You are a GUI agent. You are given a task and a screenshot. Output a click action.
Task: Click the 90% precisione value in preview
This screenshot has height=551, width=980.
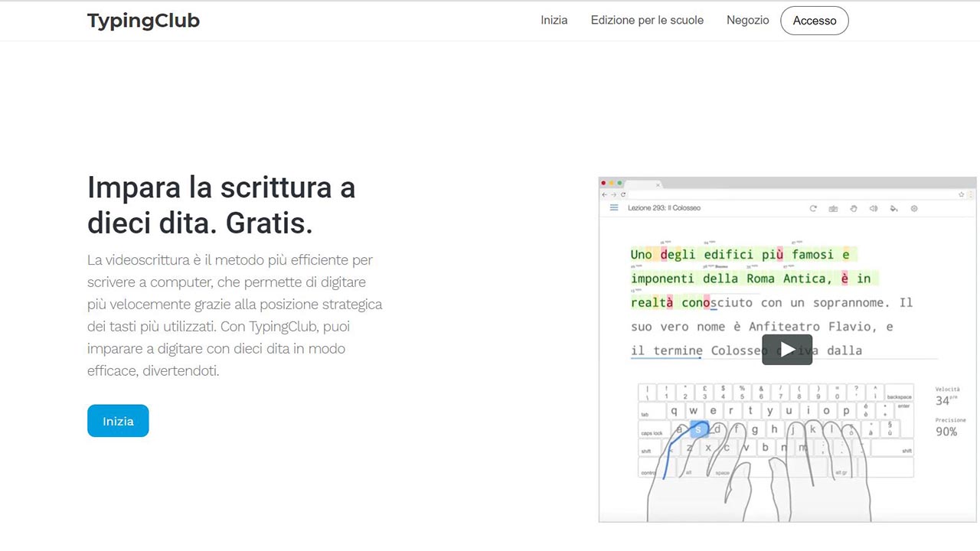[946, 432]
